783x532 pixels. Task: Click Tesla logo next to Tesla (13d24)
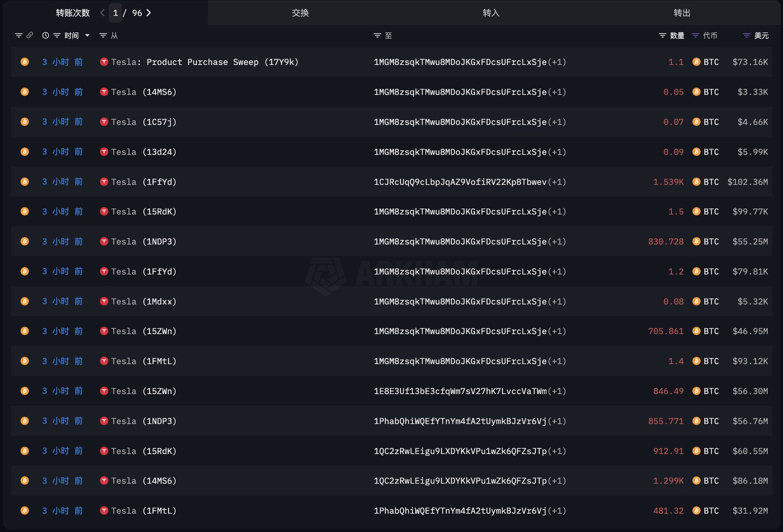click(104, 152)
